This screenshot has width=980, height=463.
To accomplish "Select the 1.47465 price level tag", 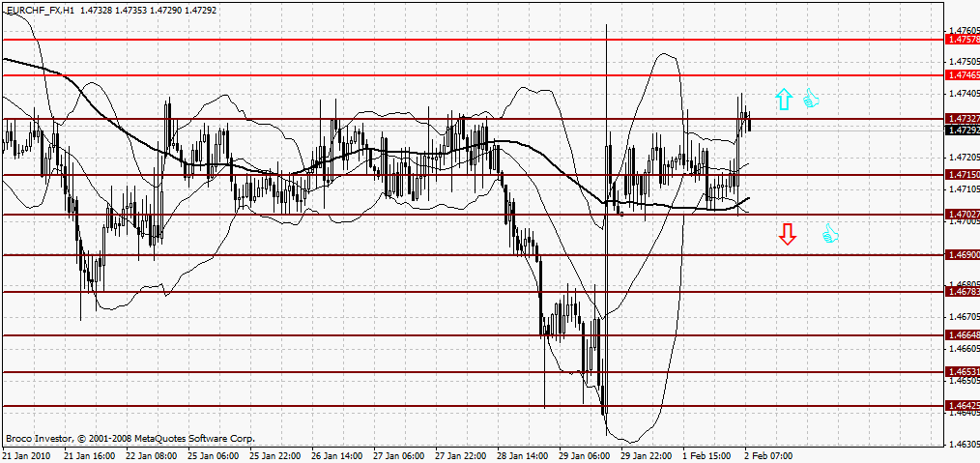I will 963,74.
